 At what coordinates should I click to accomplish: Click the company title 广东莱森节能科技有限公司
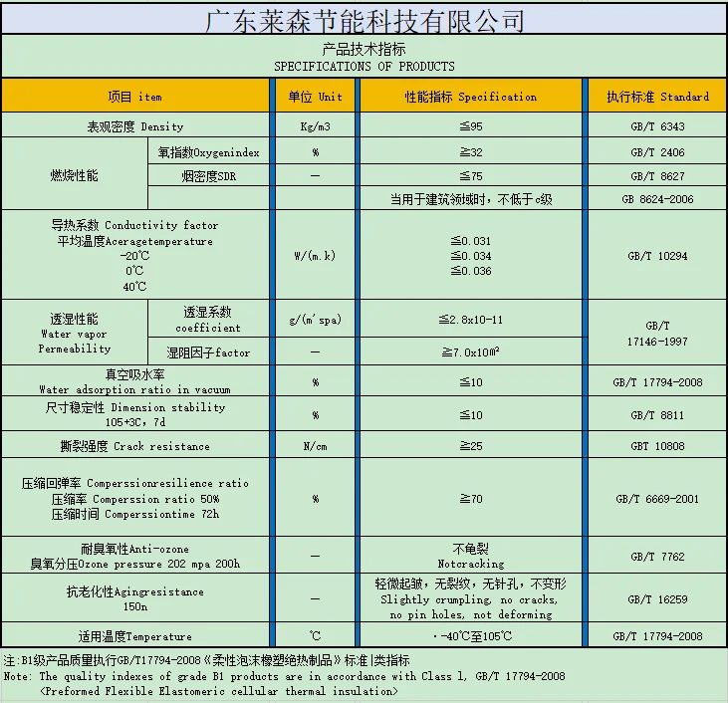[x=364, y=19]
